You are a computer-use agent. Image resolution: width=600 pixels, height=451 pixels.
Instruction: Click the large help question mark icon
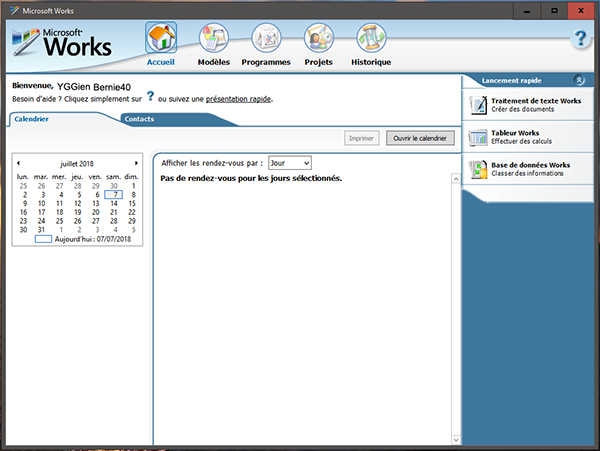[x=580, y=38]
